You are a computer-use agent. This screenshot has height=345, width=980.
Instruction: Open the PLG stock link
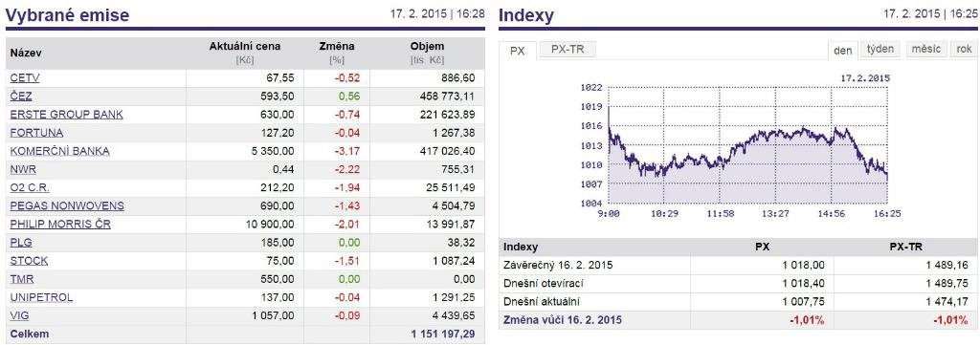pyautogui.click(x=21, y=243)
